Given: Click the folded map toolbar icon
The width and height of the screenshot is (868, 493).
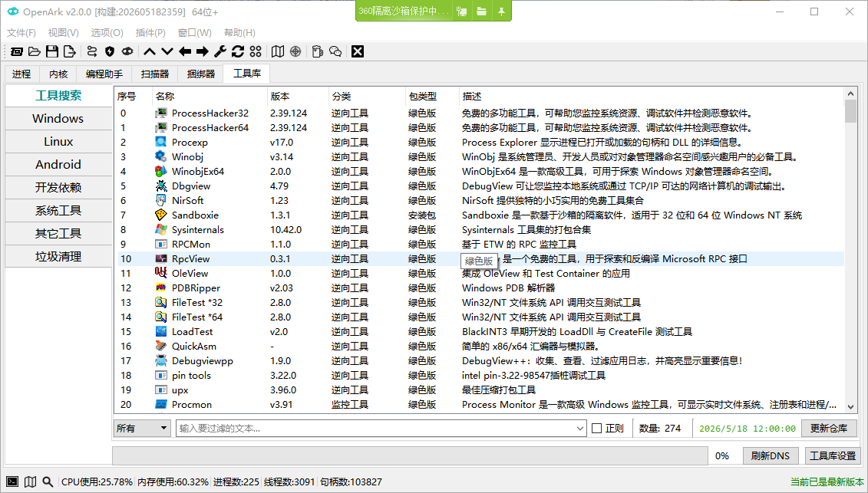Looking at the screenshot, I should pyautogui.click(x=278, y=51).
